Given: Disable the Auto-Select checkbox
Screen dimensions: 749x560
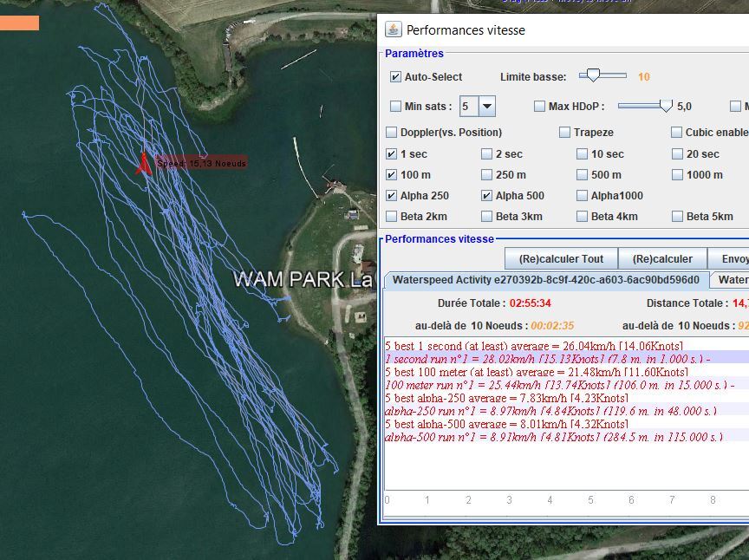Looking at the screenshot, I should [395, 77].
